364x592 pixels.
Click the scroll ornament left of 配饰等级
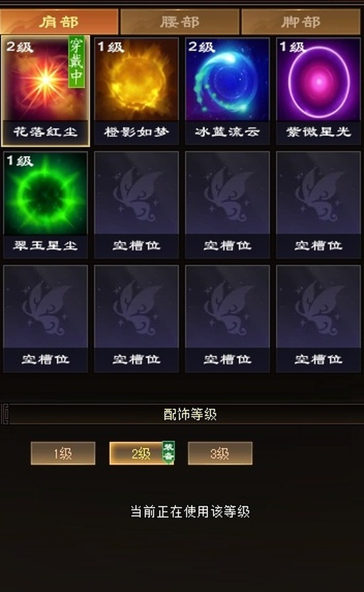point(5,414)
